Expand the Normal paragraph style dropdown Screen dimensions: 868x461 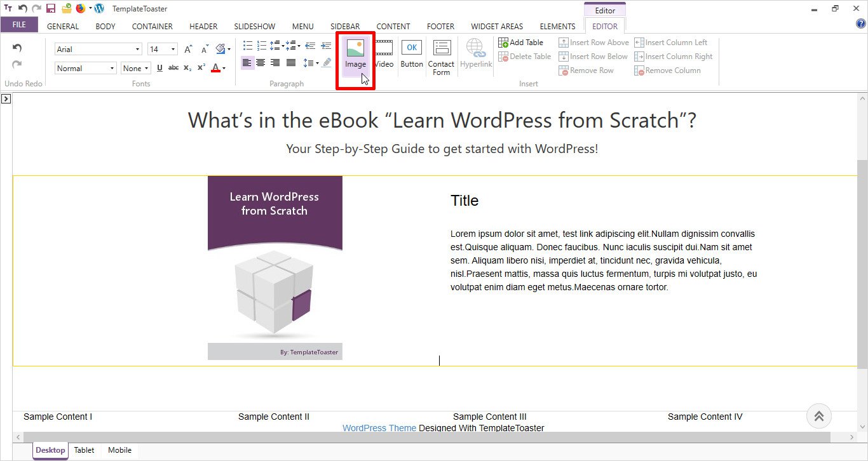click(x=86, y=68)
